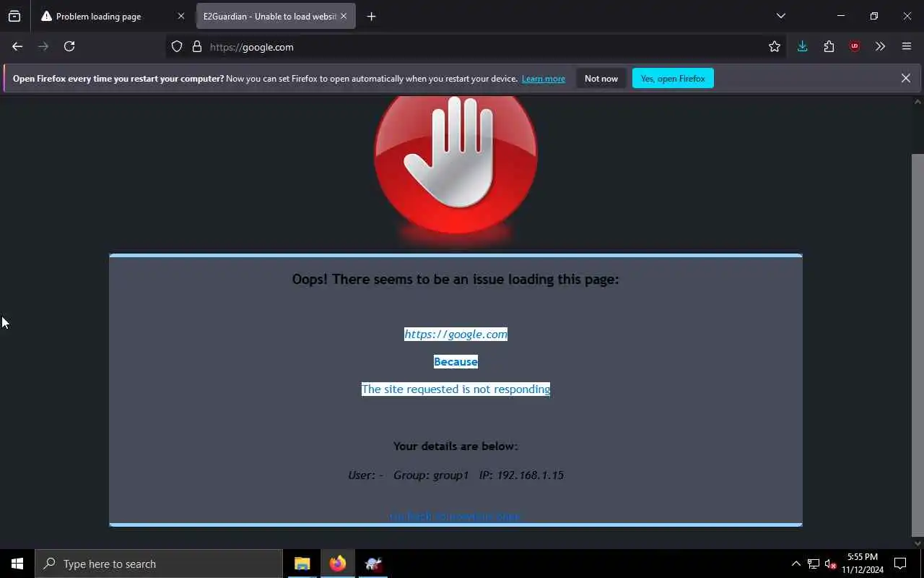The height and width of the screenshot is (578, 924).
Task: Open File Explorer from the taskbar
Action: click(302, 564)
